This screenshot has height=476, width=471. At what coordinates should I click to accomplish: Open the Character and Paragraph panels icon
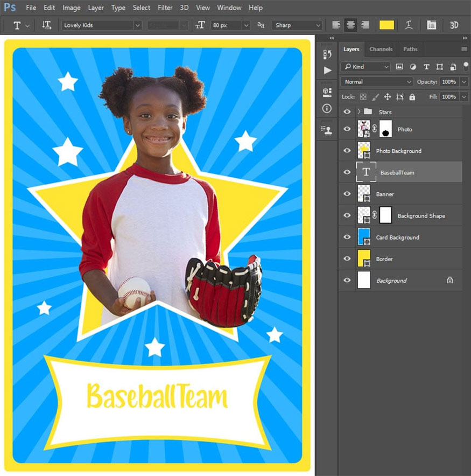(x=431, y=25)
